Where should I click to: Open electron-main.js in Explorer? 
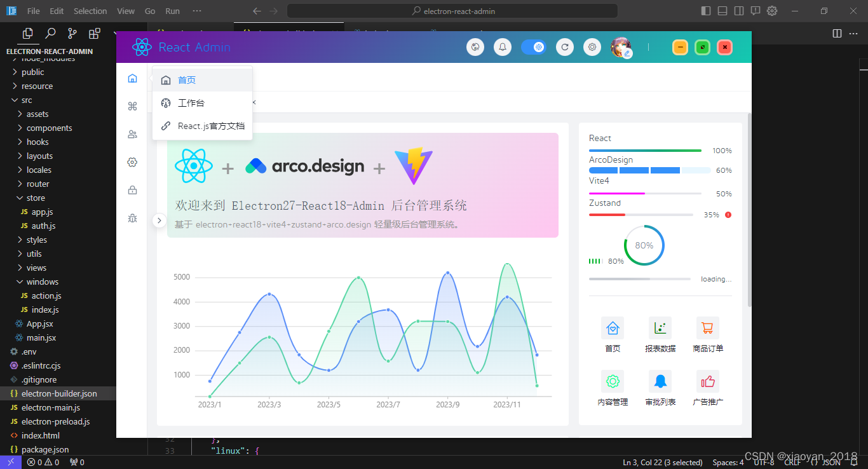58,407
